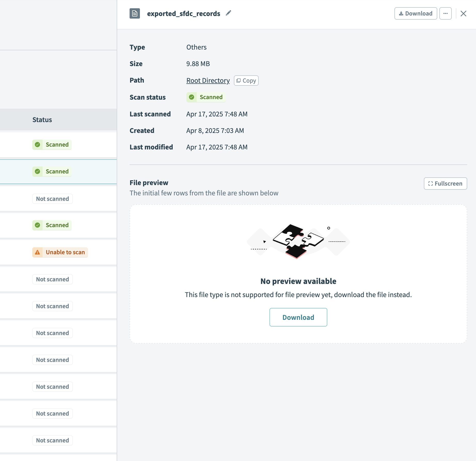Click the puzzle pieces illustration
The image size is (476, 461).
tap(298, 241)
